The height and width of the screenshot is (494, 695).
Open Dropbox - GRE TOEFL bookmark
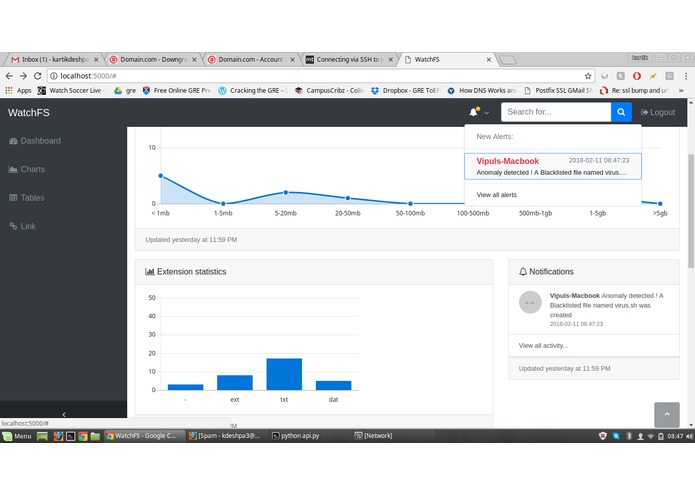(x=405, y=90)
